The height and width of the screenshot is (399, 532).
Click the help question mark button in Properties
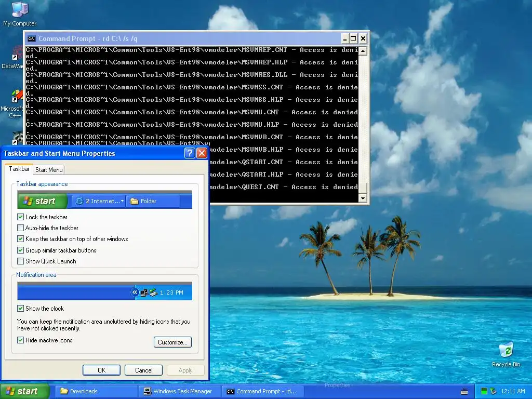[x=190, y=153]
